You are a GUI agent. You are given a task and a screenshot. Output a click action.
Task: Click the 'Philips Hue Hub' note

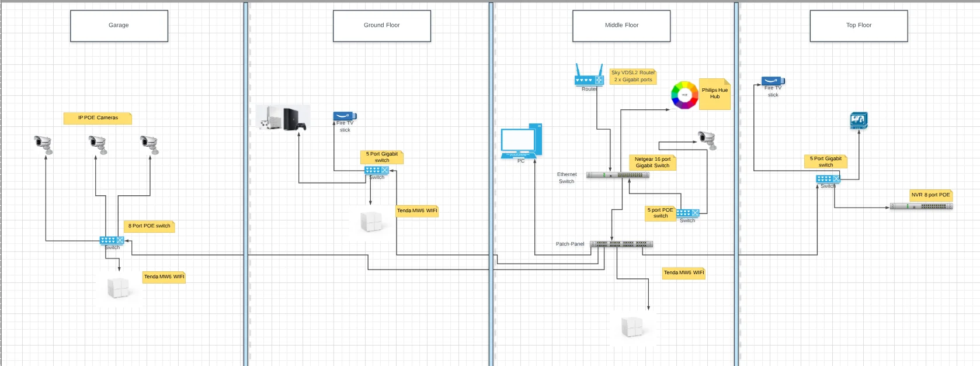715,94
